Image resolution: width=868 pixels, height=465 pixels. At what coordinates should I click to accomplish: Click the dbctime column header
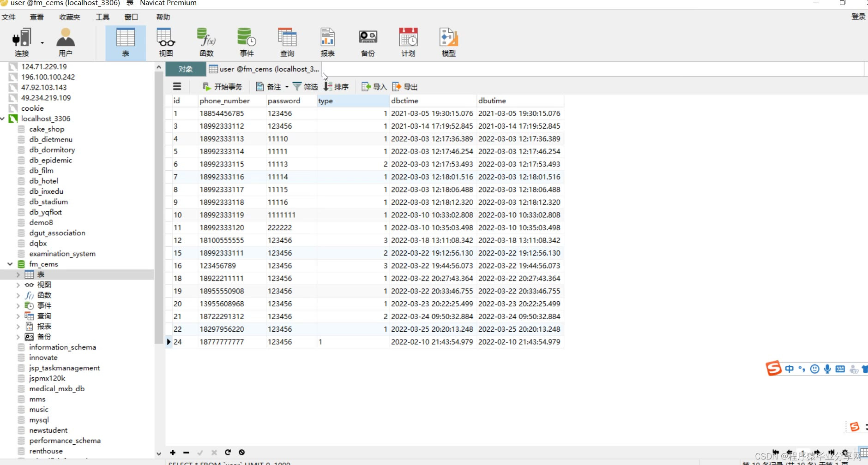click(433, 101)
